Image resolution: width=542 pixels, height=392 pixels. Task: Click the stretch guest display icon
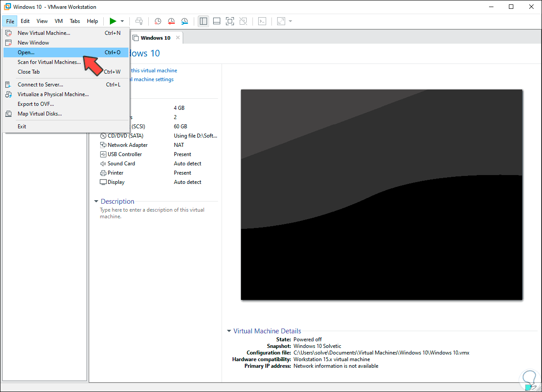pos(281,21)
